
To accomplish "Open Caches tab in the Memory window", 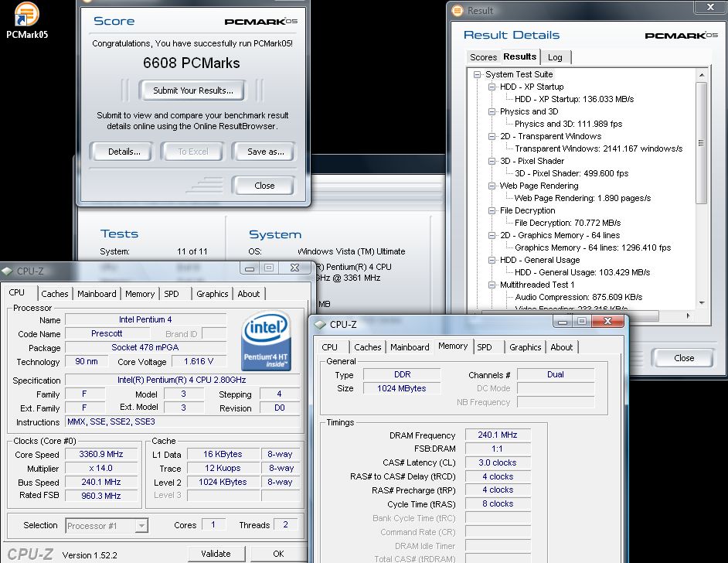I will click(x=368, y=347).
